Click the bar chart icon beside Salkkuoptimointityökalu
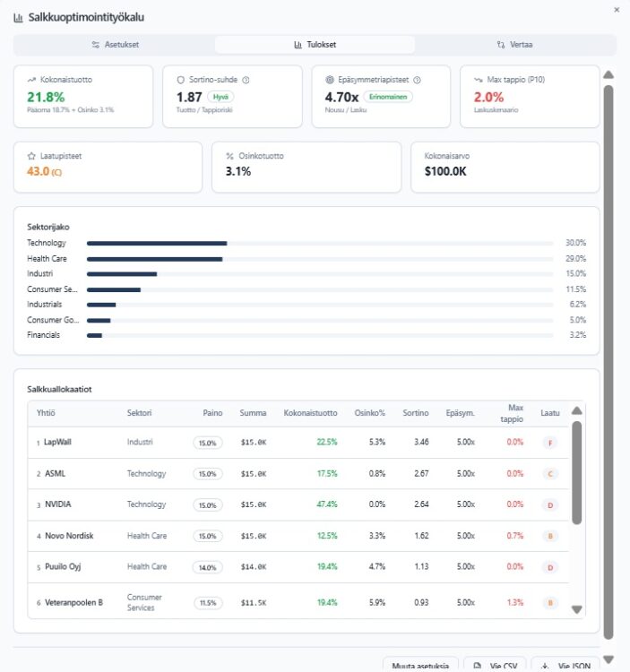 click(x=19, y=18)
